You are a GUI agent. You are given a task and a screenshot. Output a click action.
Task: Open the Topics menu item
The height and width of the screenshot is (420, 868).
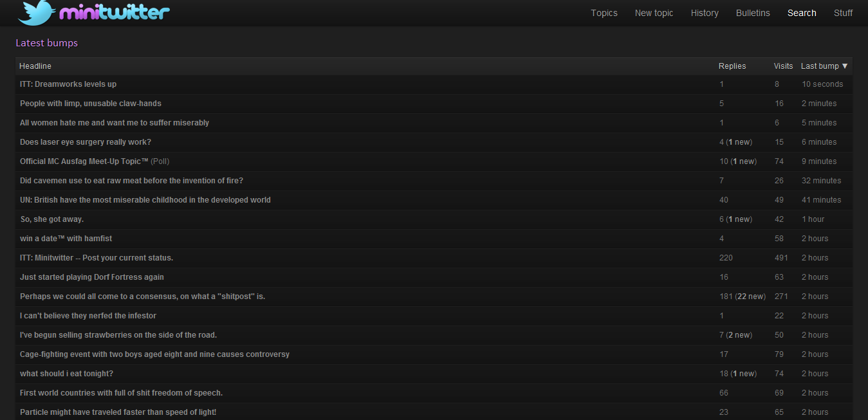(604, 13)
